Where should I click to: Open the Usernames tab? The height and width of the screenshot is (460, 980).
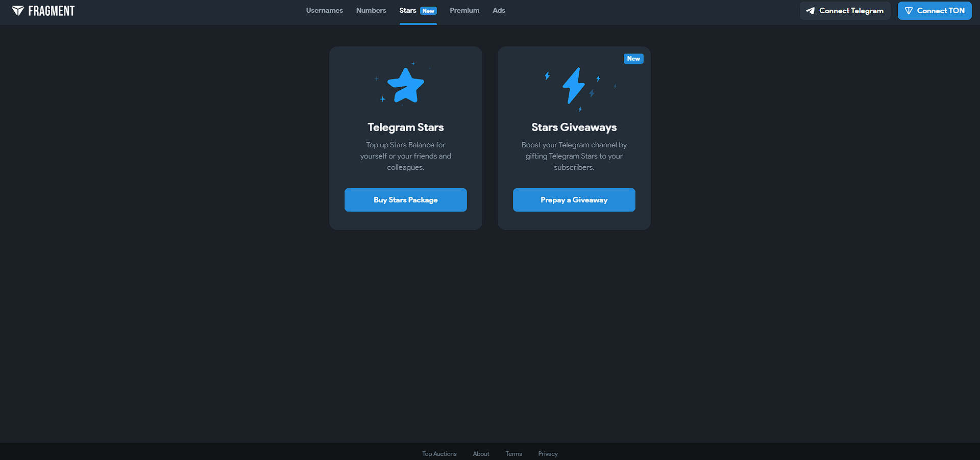324,10
